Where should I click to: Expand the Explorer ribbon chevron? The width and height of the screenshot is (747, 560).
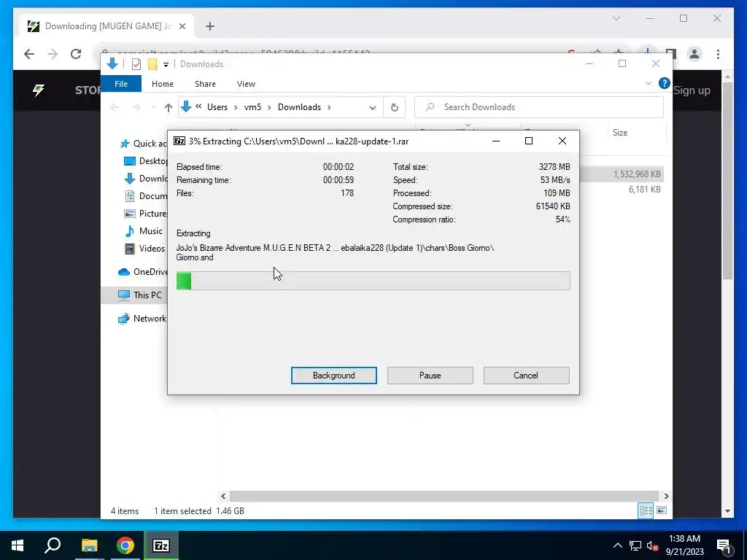click(x=649, y=83)
